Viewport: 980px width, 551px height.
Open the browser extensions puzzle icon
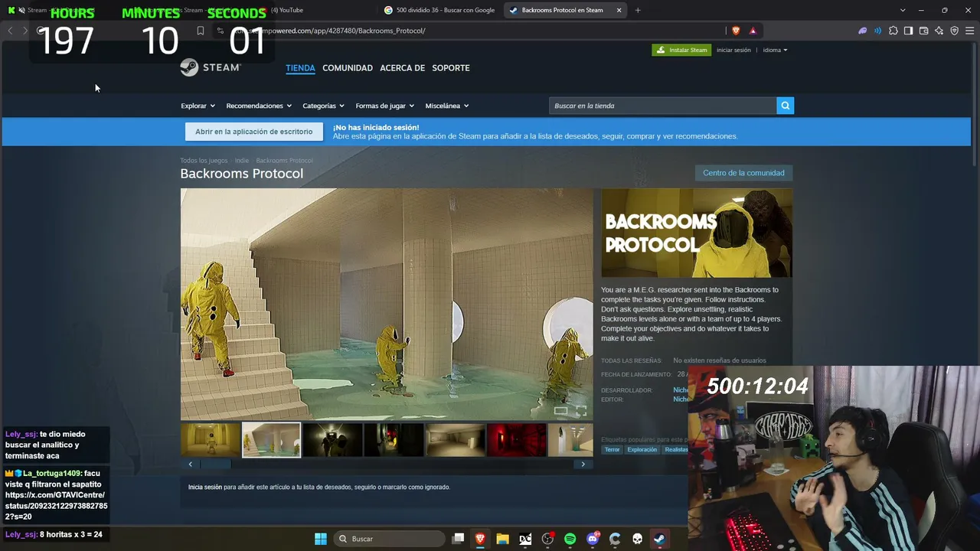(x=893, y=31)
